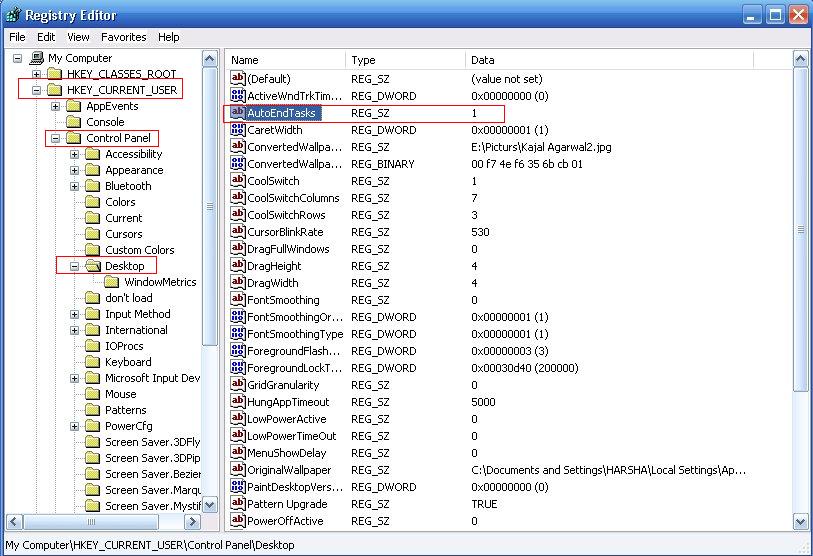Sort values by the Type column header

[405, 60]
